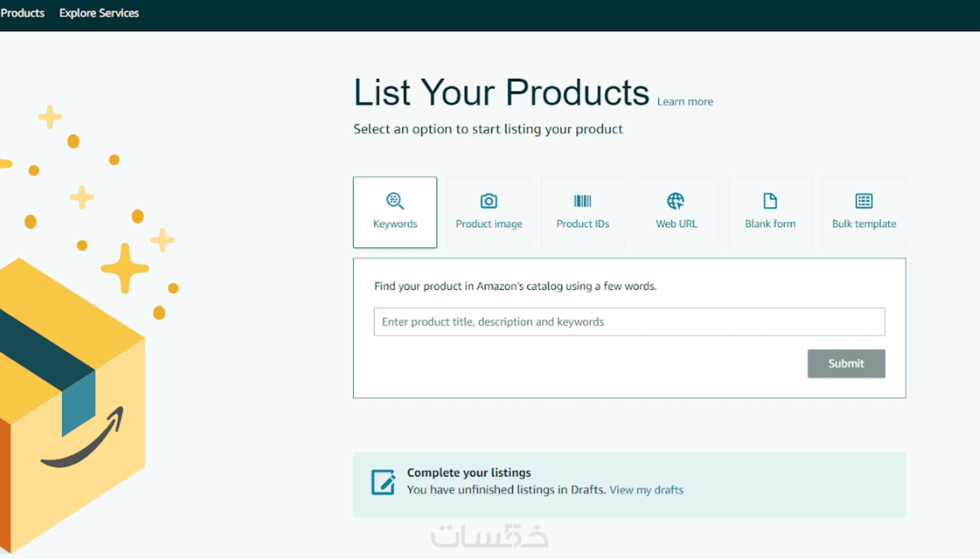
Task: Open the View my drafts link
Action: pos(646,490)
